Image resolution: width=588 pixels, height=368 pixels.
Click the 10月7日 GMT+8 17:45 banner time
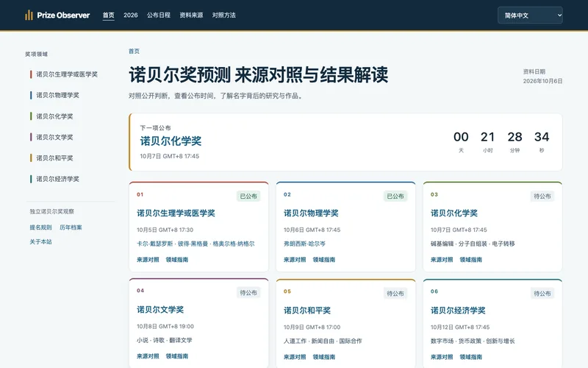point(170,156)
